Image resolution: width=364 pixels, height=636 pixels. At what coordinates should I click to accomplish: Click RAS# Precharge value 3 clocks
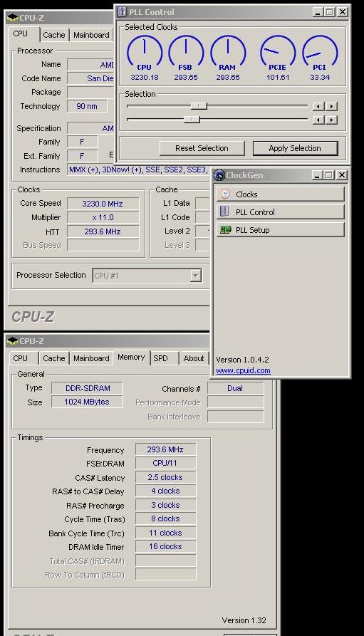[165, 505]
